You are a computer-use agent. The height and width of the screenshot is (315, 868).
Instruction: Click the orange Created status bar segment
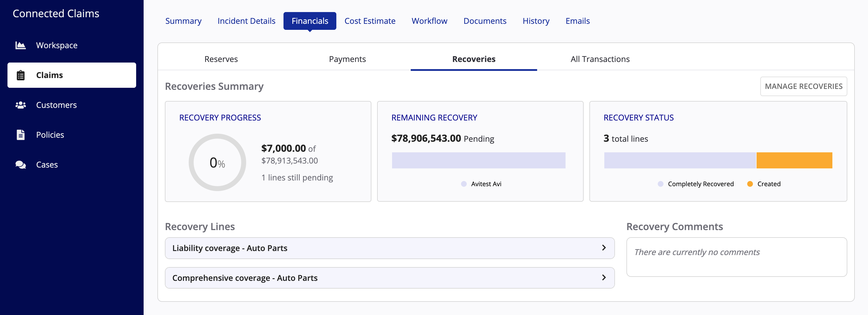[x=794, y=160]
